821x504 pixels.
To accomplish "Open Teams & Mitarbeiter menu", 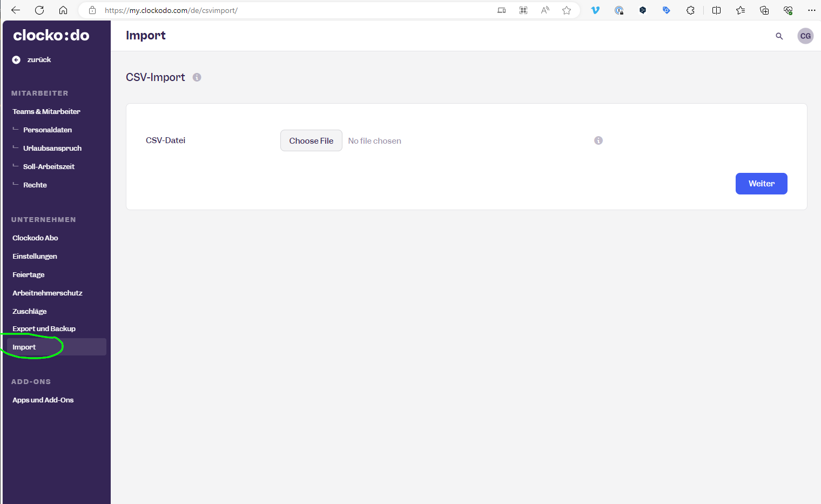I will 46,111.
